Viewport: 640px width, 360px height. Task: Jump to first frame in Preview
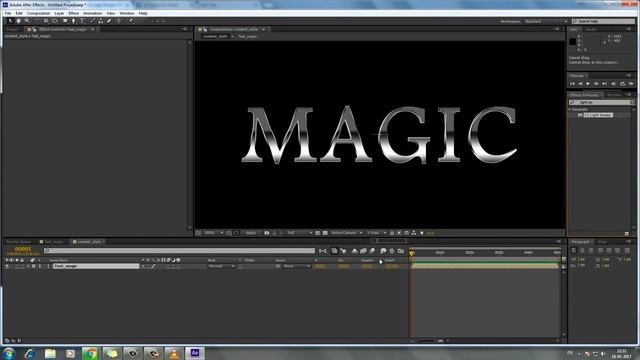pos(572,84)
